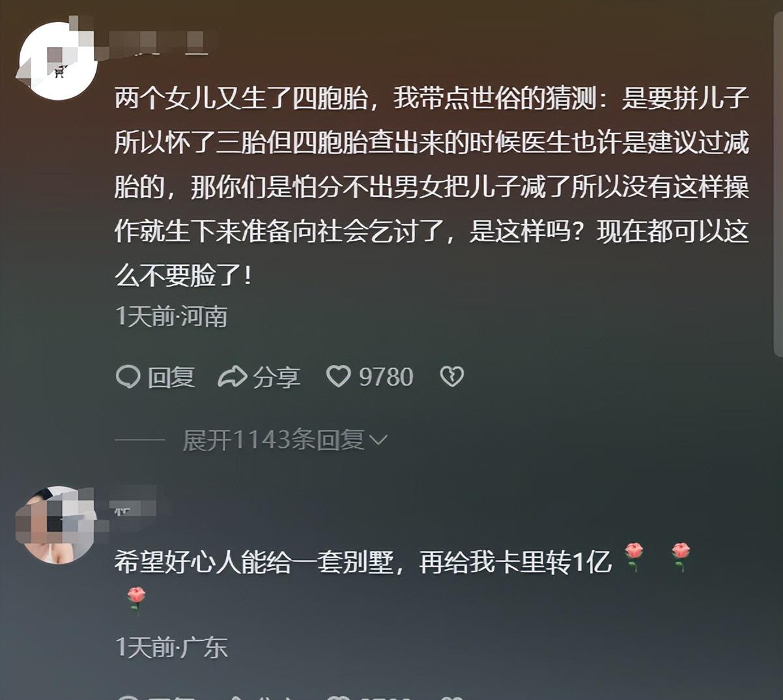Select the 回复 text label

[171, 377]
